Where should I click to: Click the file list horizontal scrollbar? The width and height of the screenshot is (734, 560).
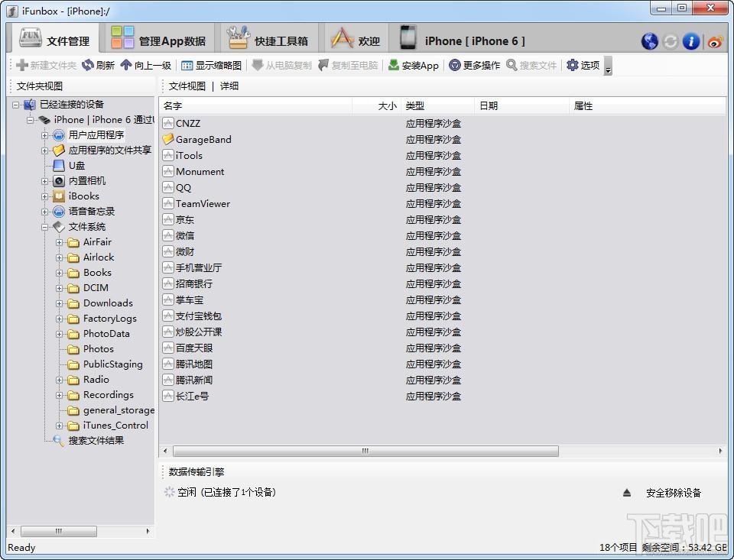[365, 452]
